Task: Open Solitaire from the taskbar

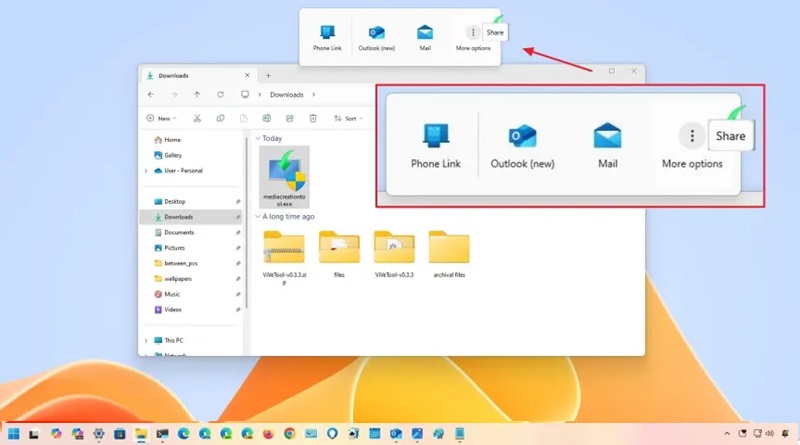Action: pyautogui.click(x=353, y=434)
